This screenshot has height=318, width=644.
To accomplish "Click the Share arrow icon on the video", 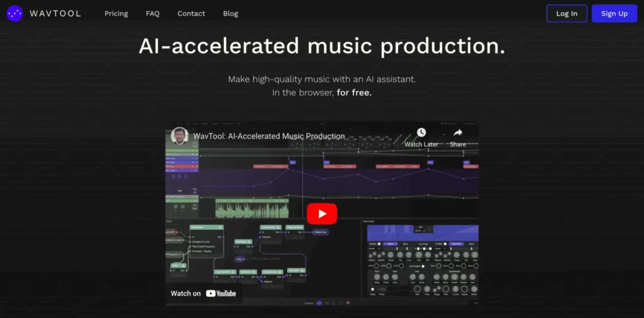I will pos(458,132).
